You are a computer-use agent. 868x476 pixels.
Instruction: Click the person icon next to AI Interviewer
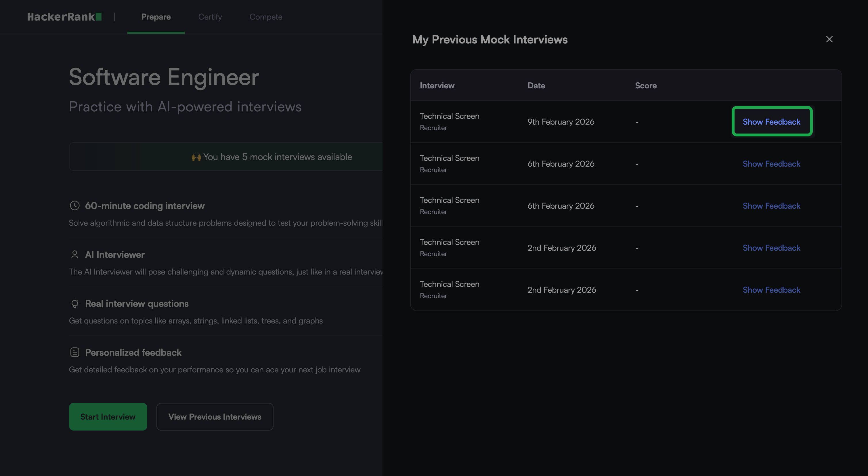[74, 254]
